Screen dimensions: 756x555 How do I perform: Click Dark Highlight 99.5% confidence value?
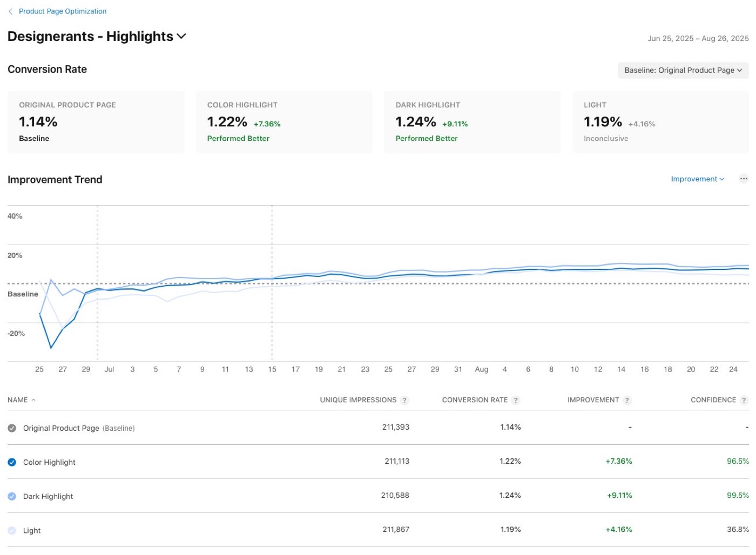tap(738, 495)
